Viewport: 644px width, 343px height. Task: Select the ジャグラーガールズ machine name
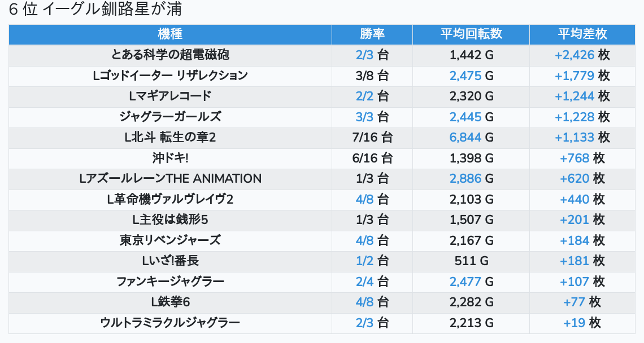[170, 117]
